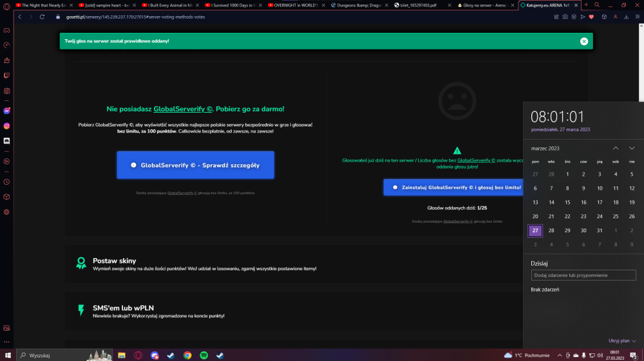
Task: Collapse agenda with 'Ukryj plan'
Action: [x=622, y=340]
